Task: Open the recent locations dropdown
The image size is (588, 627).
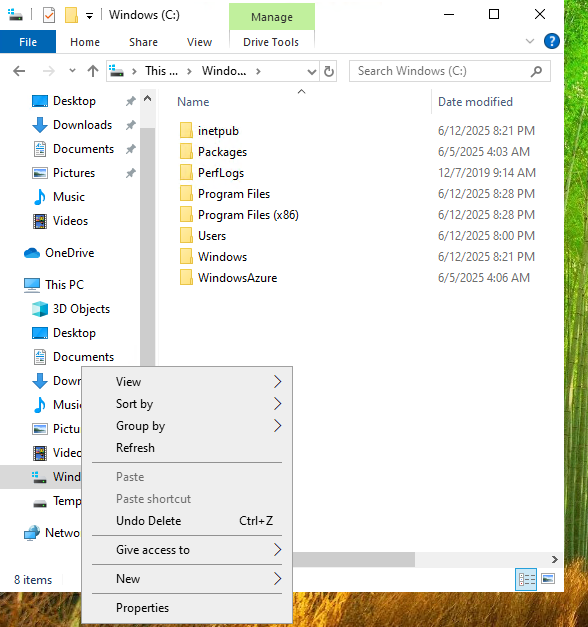Action: (x=72, y=71)
